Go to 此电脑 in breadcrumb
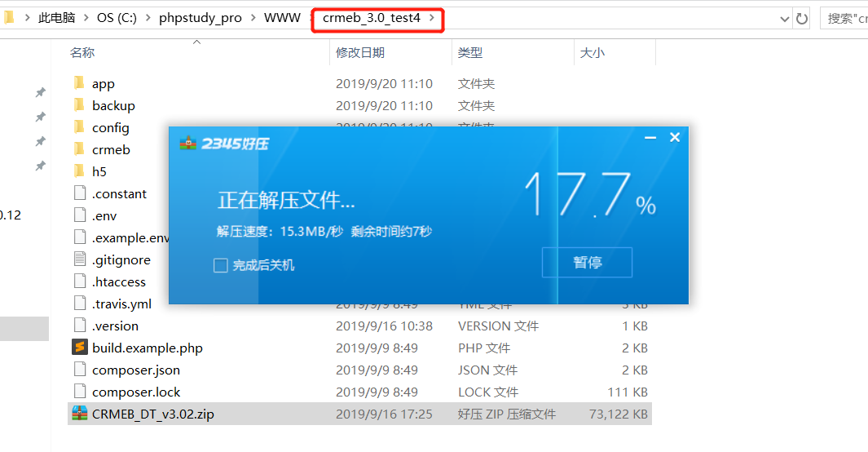Image resolution: width=868 pixels, height=452 pixels. (56, 18)
